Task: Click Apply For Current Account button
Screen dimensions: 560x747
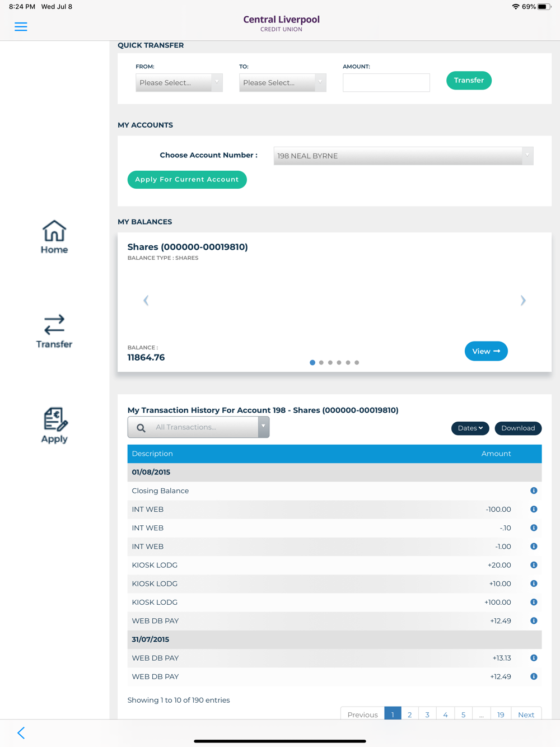Action: [x=187, y=180]
